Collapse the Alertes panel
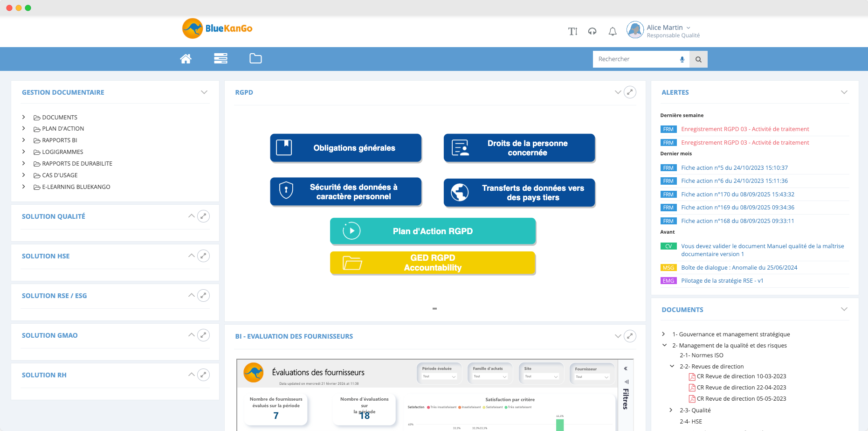Viewport: 868px width, 431px height. click(844, 92)
